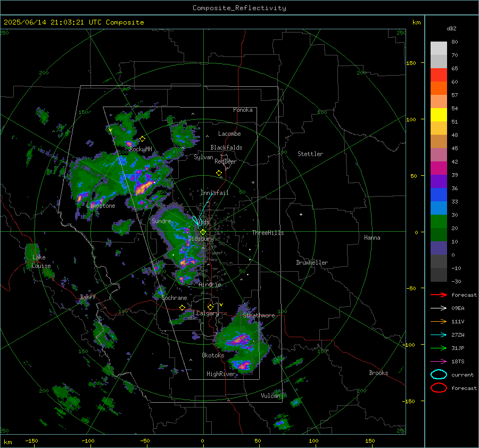
Task: Click the yellow diamond marker below RedDeer
Action: (x=219, y=173)
